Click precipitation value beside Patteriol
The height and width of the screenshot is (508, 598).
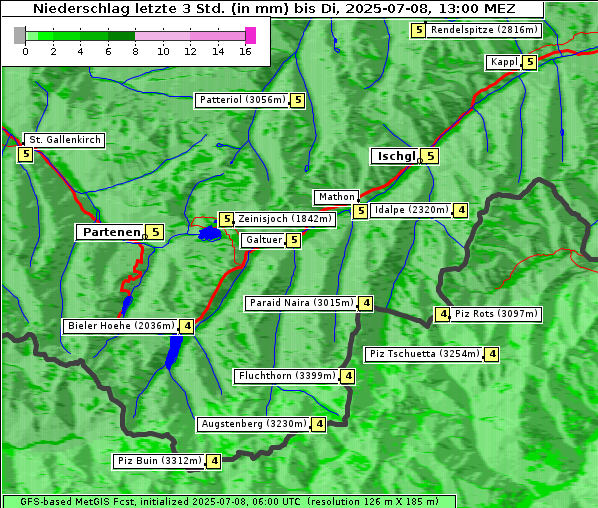click(297, 101)
